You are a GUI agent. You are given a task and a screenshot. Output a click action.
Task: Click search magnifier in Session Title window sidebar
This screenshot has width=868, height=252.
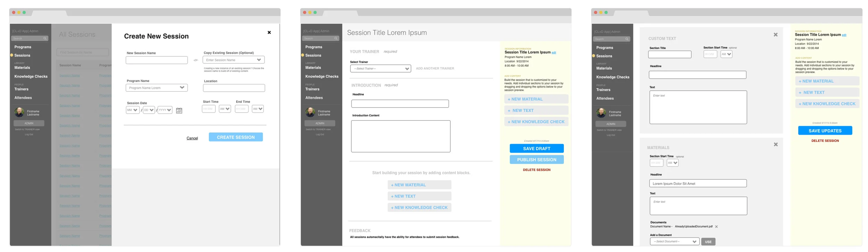click(x=336, y=38)
